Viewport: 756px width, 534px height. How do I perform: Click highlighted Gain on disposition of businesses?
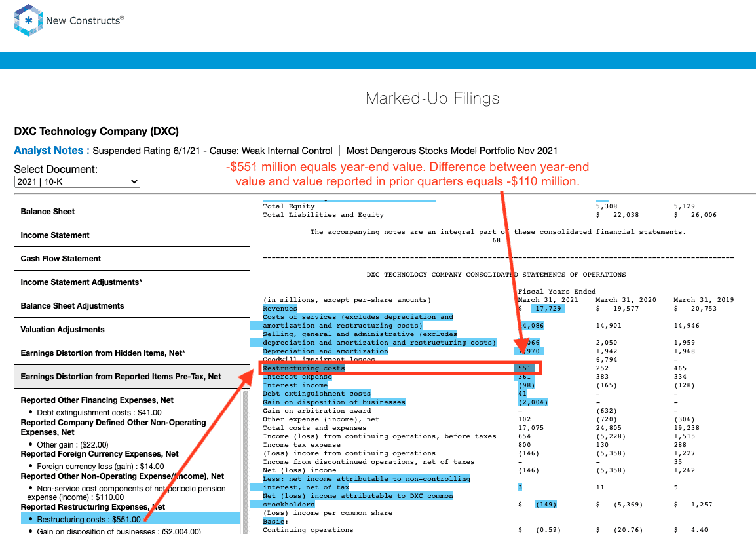click(333, 402)
